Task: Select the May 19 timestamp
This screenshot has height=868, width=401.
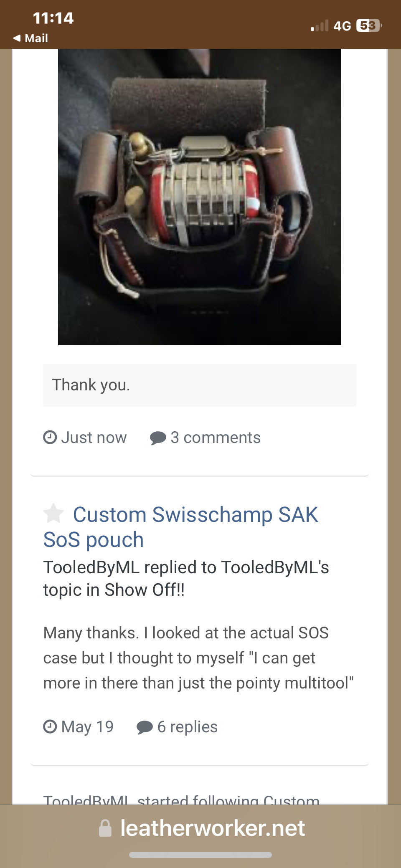Action: coord(87,727)
